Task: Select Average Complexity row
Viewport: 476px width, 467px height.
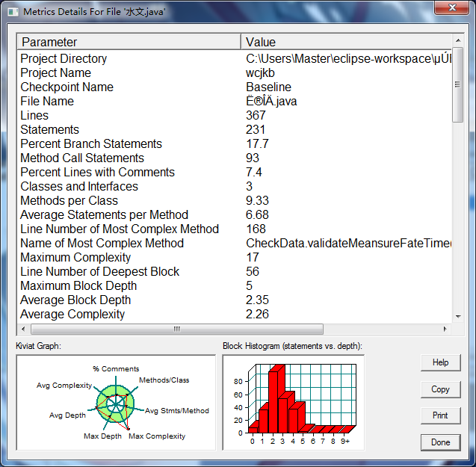Action: point(235,315)
